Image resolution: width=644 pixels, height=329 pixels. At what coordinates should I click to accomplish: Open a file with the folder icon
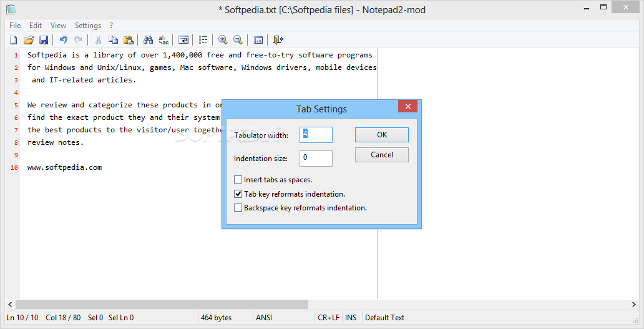[28, 40]
